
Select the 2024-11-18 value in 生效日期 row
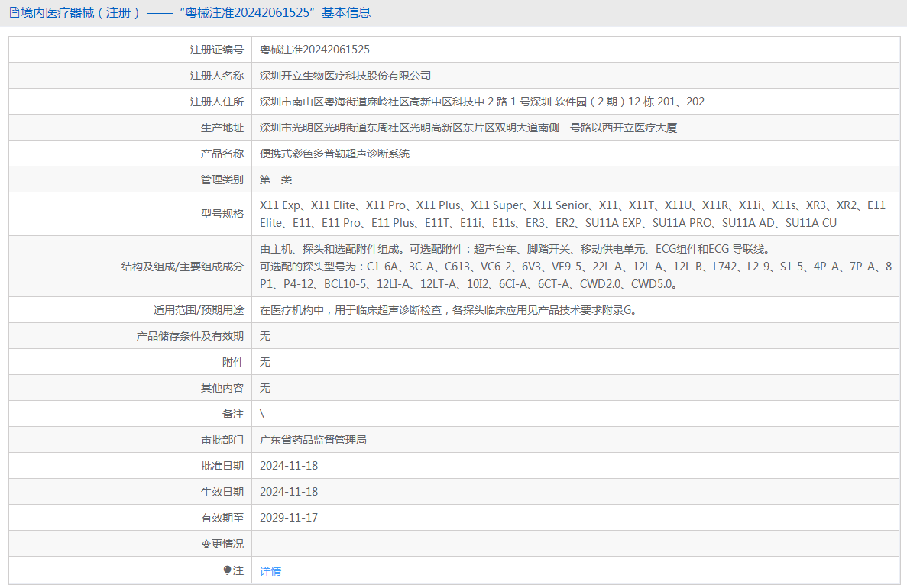[289, 492]
